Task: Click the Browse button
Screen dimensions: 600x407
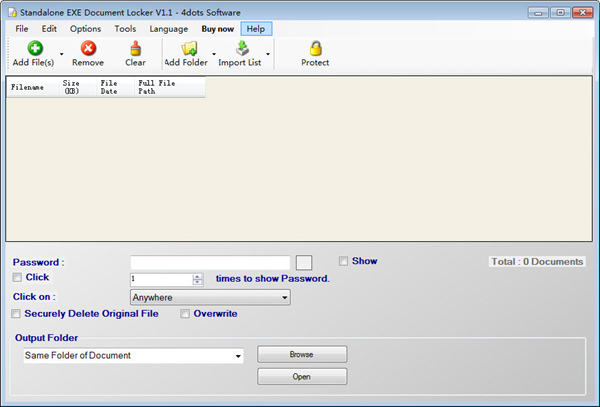Action: click(x=302, y=354)
